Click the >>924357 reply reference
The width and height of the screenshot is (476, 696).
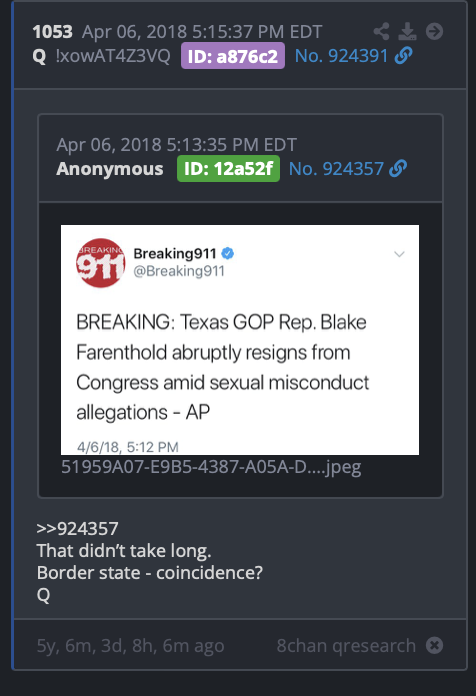77,529
